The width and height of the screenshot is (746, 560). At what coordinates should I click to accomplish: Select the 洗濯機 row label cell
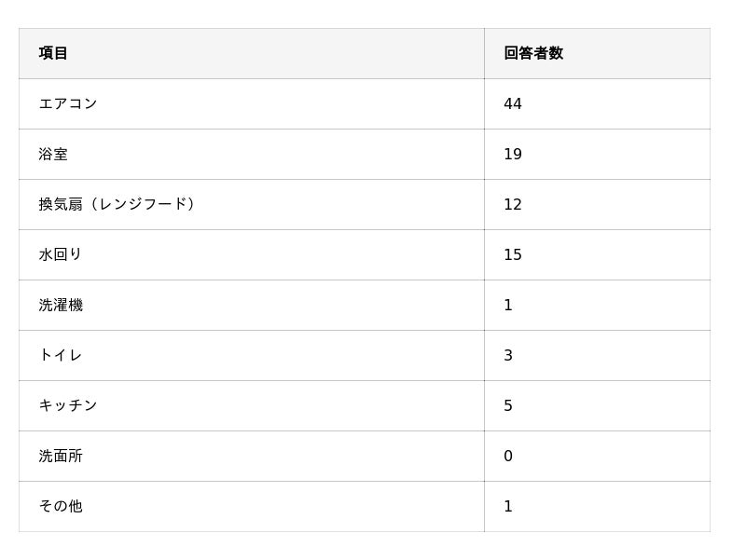point(61,305)
